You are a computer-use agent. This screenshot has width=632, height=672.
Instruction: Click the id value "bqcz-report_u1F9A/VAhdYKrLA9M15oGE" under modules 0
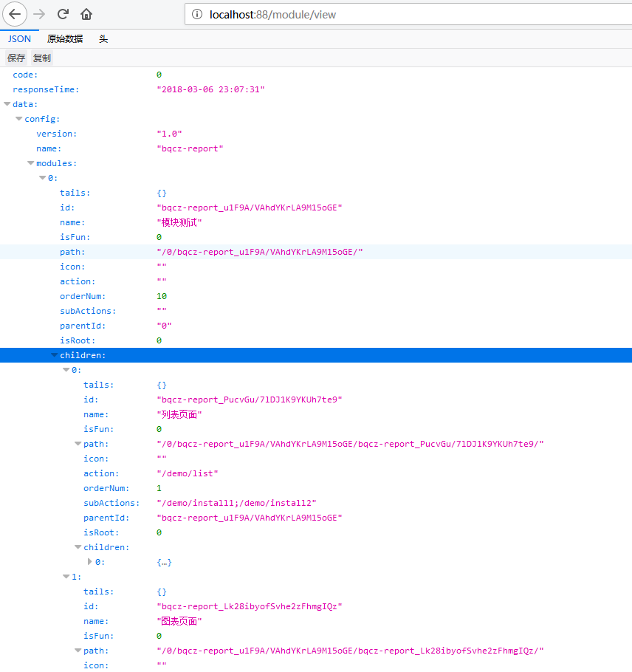250,208
